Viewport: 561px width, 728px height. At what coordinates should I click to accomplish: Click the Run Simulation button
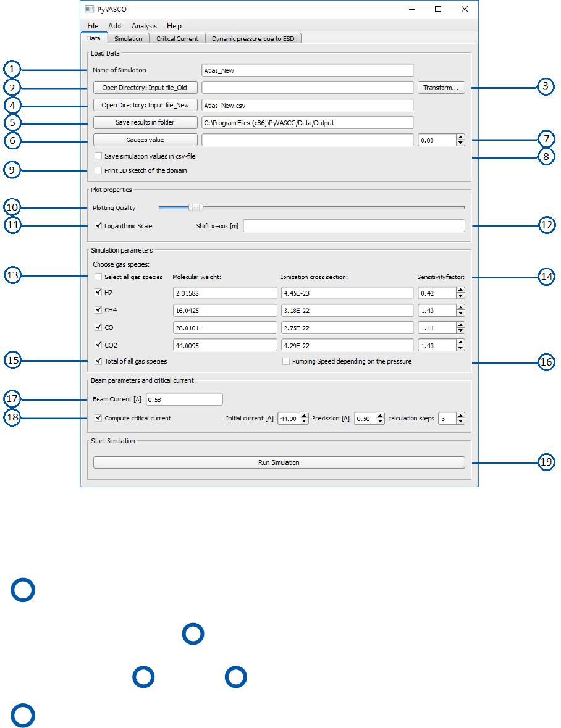click(279, 462)
